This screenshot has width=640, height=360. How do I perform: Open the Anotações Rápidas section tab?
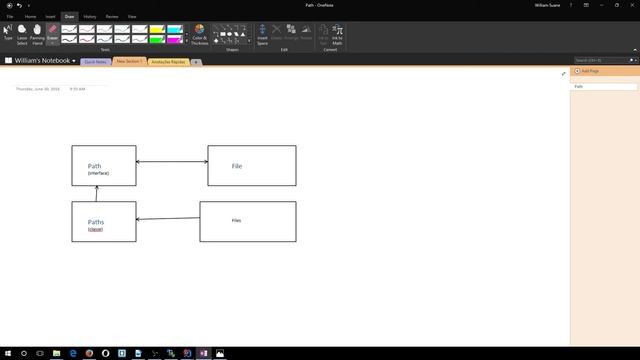pos(168,62)
